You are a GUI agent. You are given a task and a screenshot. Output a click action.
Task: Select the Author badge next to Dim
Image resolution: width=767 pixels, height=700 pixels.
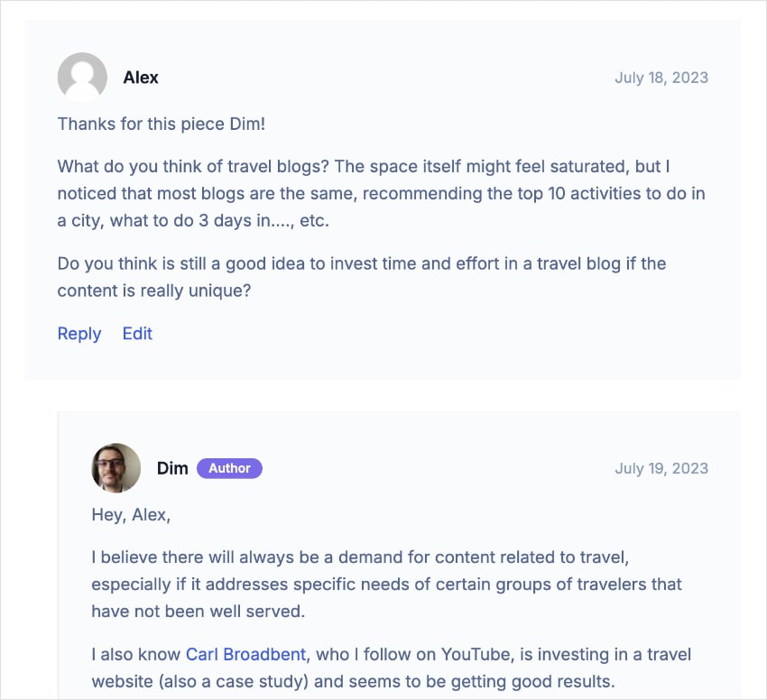coord(229,467)
